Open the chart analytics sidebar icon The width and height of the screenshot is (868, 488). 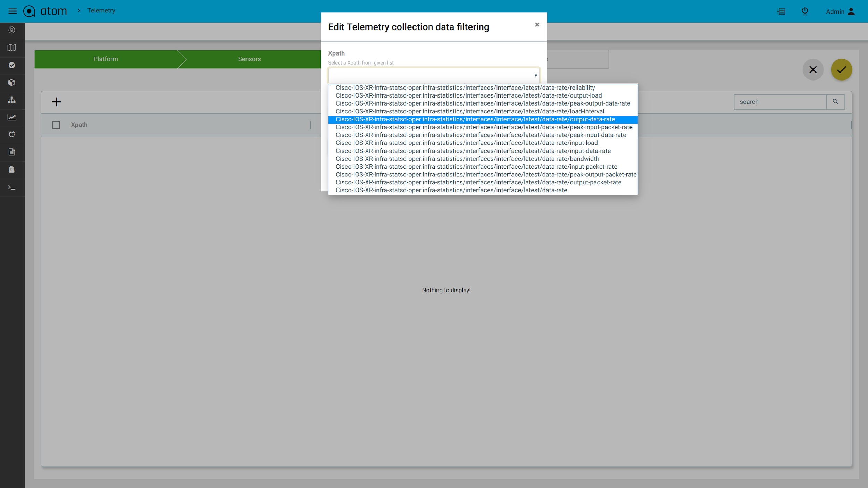coord(12,117)
